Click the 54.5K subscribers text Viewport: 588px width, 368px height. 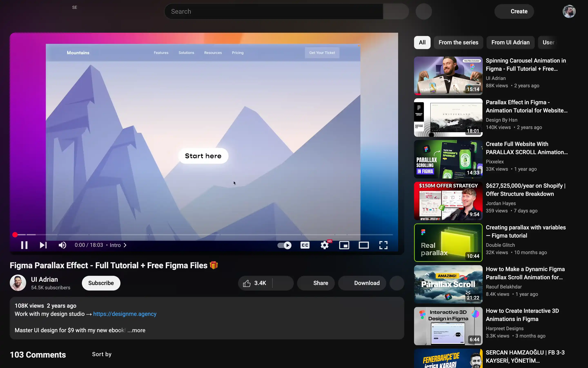[51, 288]
